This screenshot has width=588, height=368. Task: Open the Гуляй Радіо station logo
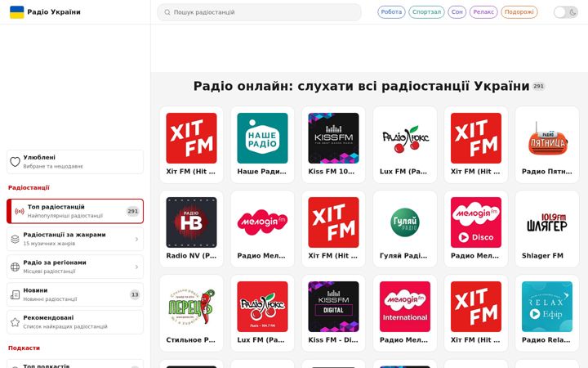point(405,222)
